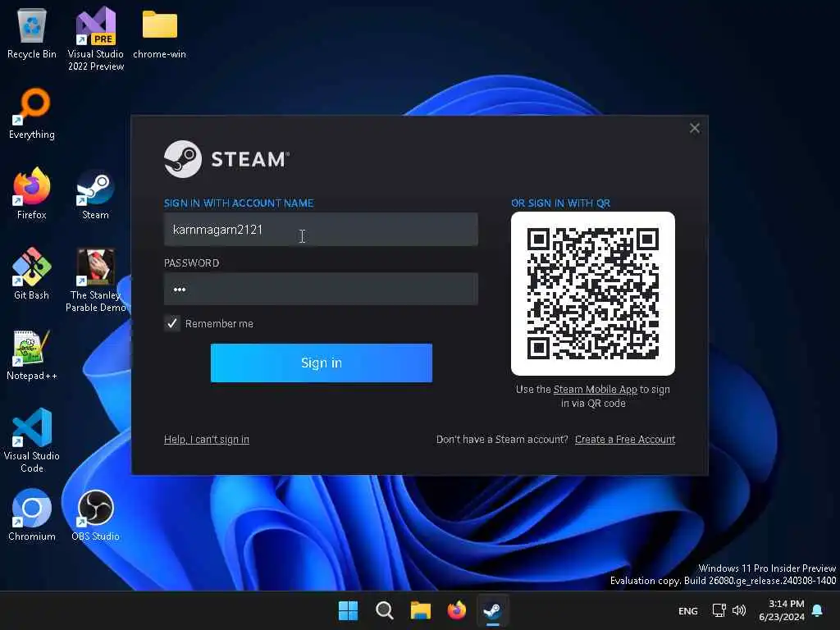Launch the Everything search shortcut

32,113
